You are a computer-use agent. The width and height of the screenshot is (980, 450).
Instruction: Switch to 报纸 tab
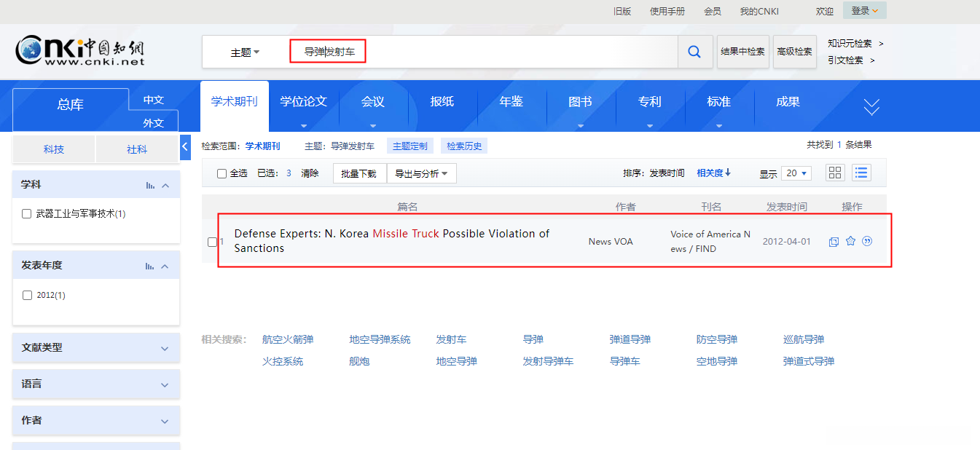442,102
